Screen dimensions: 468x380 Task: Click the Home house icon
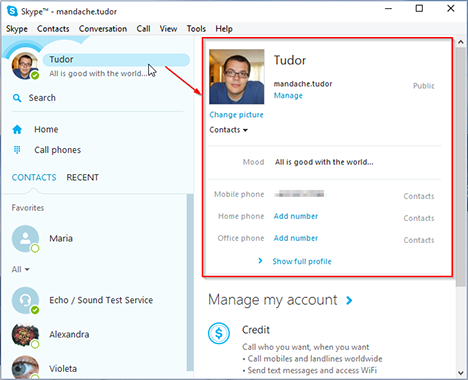click(x=17, y=129)
